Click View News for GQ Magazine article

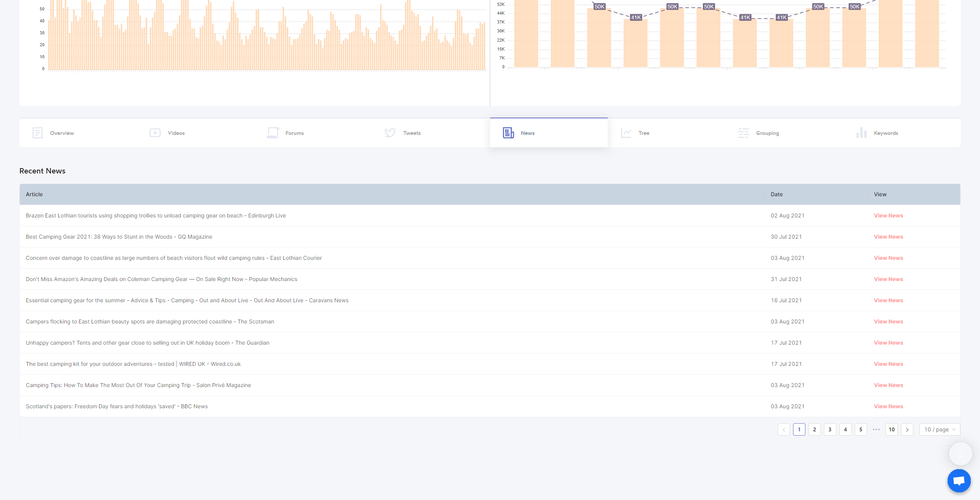pyautogui.click(x=888, y=237)
